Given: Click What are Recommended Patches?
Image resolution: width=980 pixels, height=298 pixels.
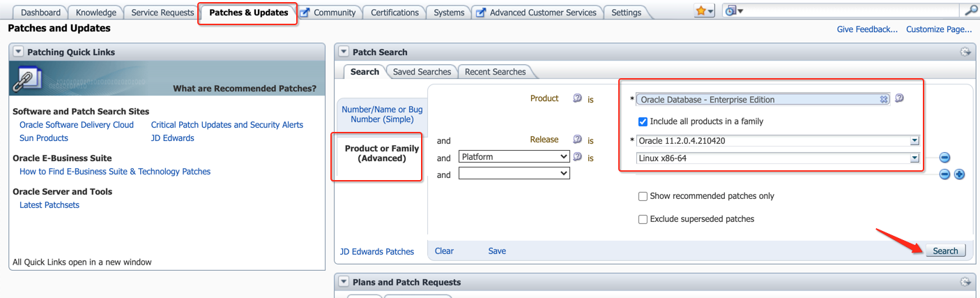Looking at the screenshot, I should (x=245, y=89).
